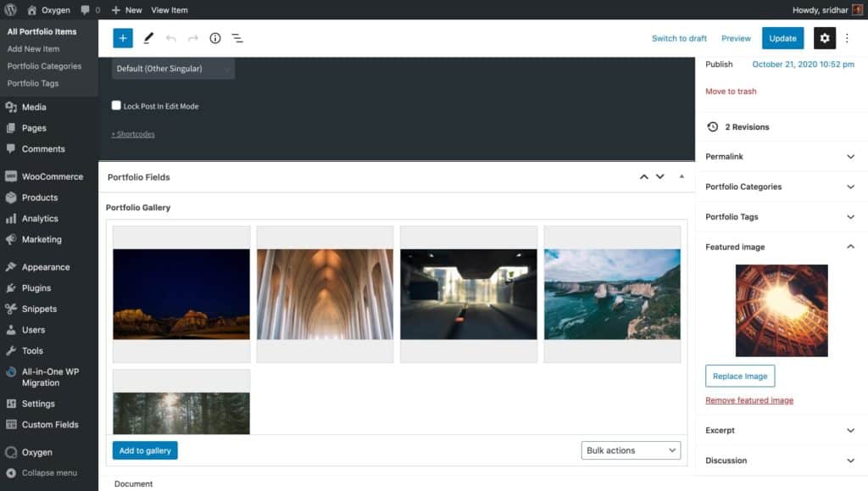Click Collapse menu in sidebar
Image resolution: width=868 pixels, height=491 pixels.
click(x=48, y=472)
